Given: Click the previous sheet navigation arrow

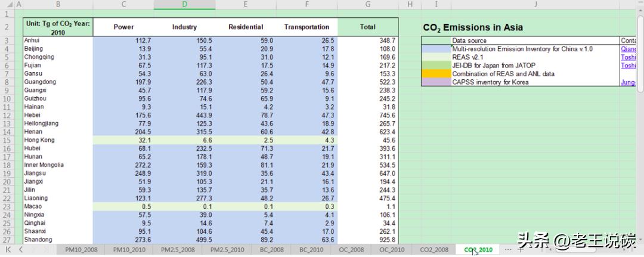Looking at the screenshot, I should click(x=20, y=249).
